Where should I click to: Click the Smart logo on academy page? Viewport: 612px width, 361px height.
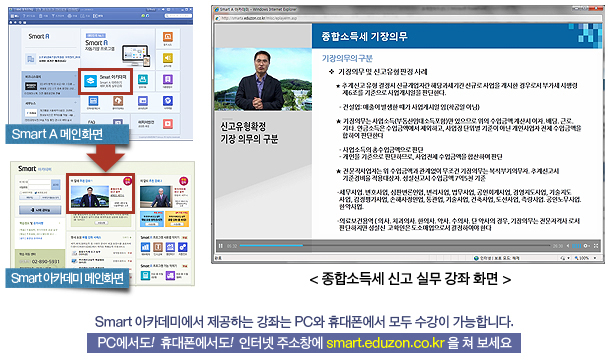(27, 169)
